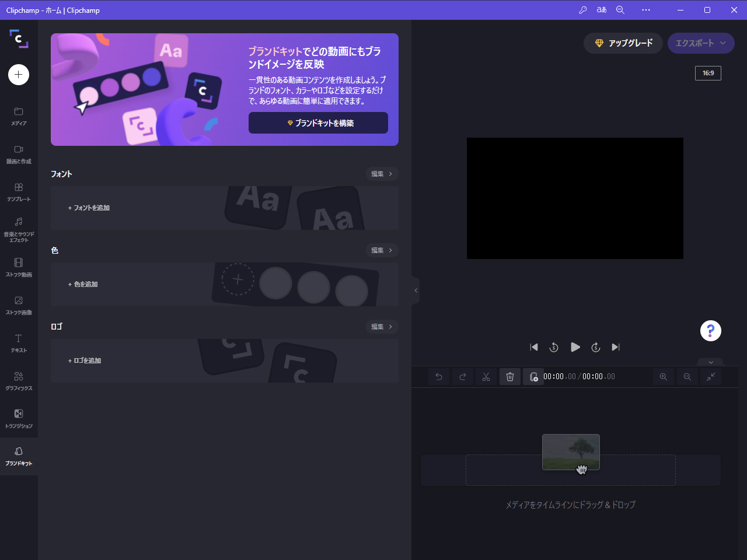
Task: Skip to the end of the video
Action: point(616,347)
